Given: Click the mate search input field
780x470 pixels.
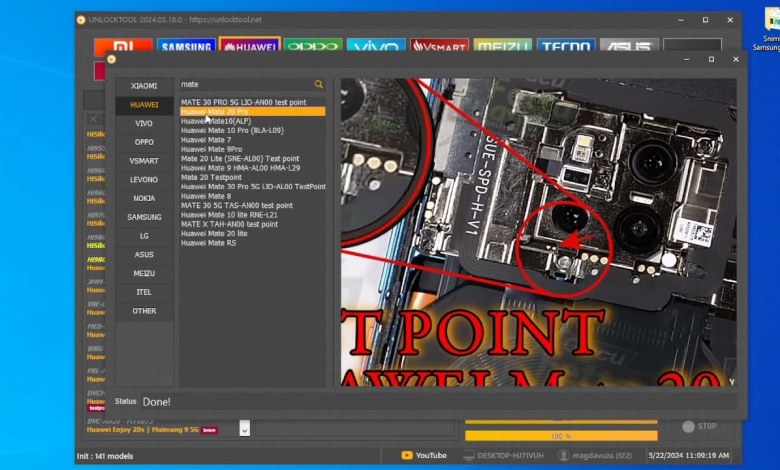Looking at the screenshot, I should (245, 85).
